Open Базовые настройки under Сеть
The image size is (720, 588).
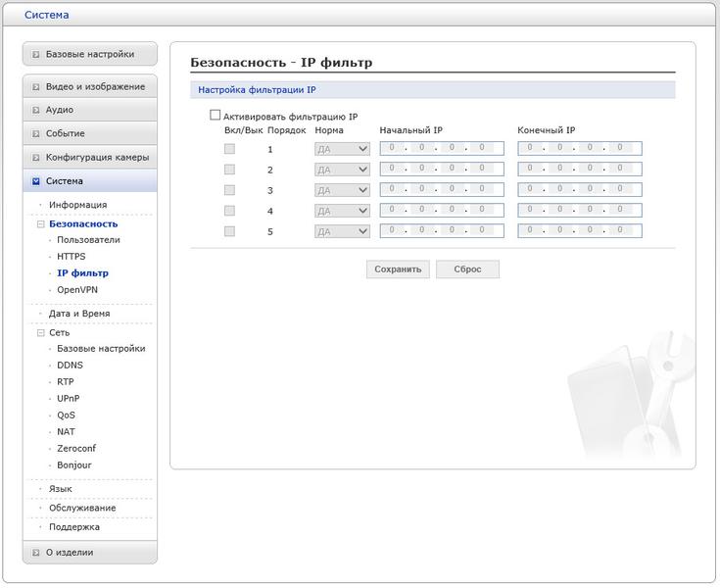101,349
